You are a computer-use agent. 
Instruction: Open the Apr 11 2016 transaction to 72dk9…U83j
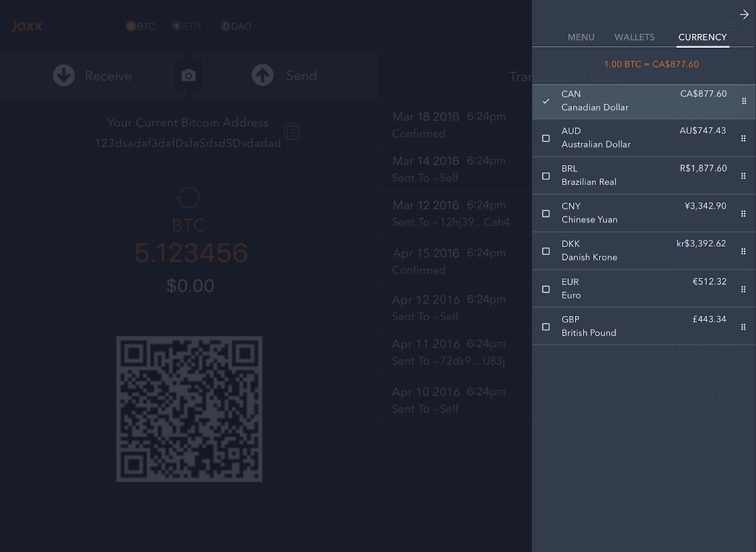coord(455,352)
